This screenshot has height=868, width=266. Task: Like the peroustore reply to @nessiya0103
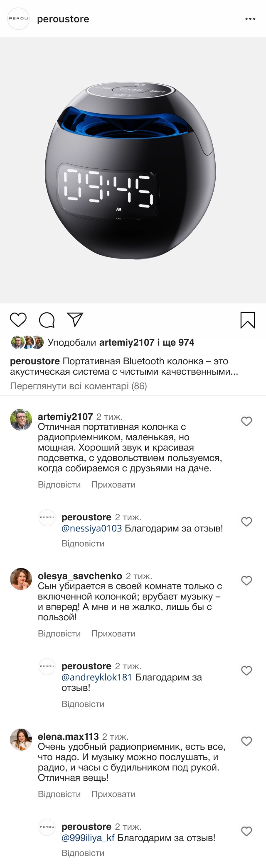tap(246, 522)
